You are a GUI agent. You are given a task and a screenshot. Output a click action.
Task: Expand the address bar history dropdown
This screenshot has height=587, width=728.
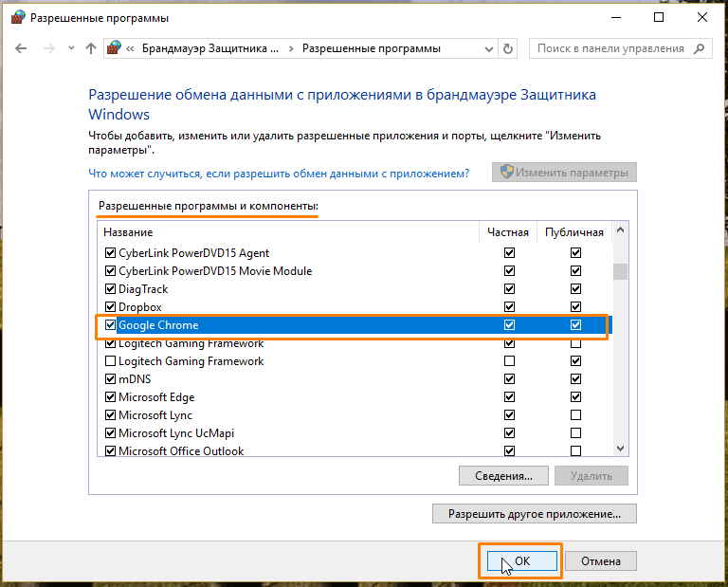point(488,48)
